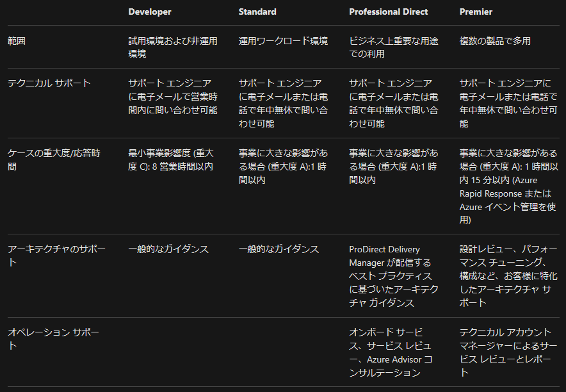Click the Professional Direct column header

388,12
